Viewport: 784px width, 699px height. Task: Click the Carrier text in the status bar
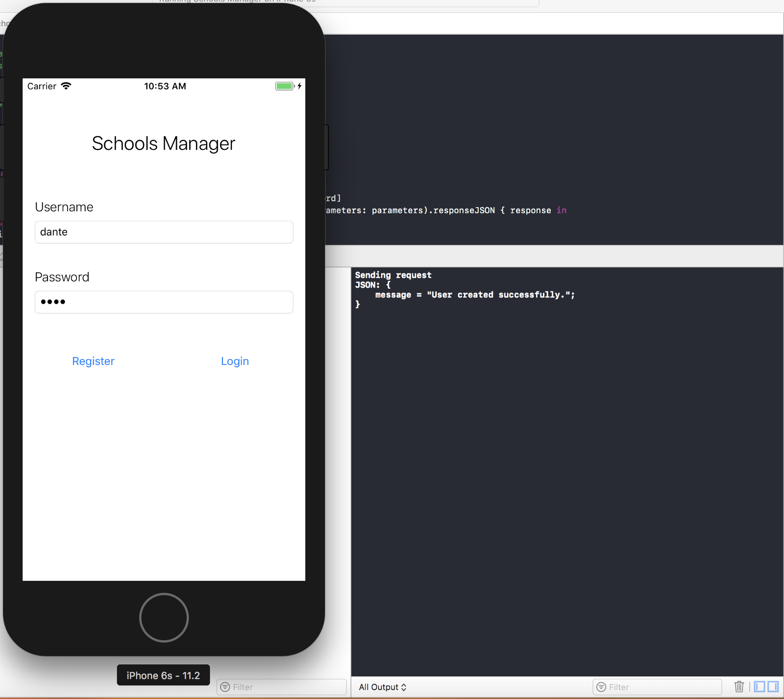pyautogui.click(x=42, y=86)
